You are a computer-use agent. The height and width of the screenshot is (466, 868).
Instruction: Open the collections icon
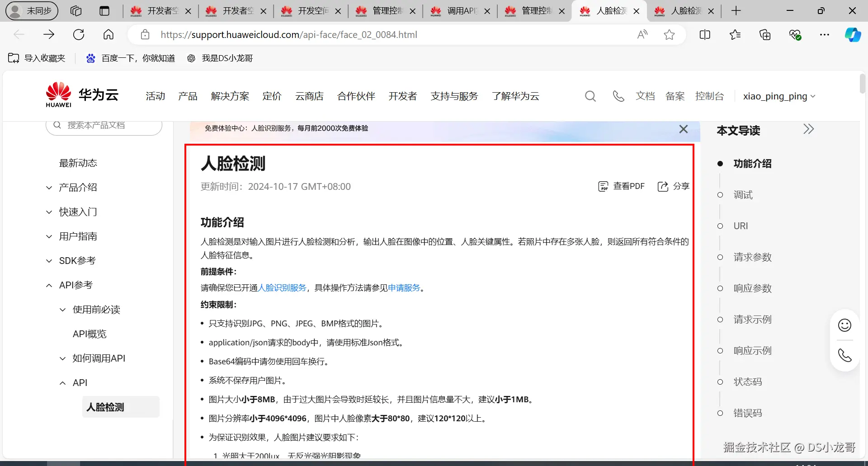click(x=765, y=35)
